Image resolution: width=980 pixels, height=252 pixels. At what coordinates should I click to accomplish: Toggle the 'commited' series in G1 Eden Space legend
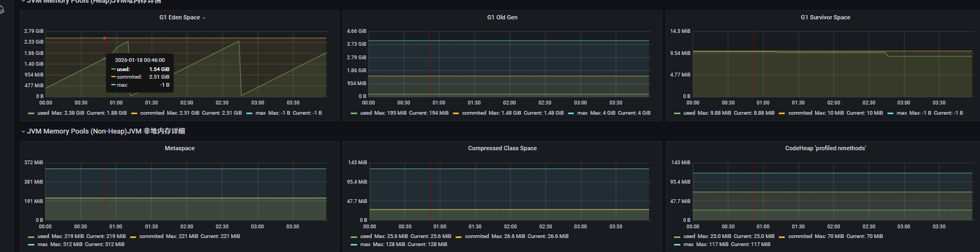152,113
